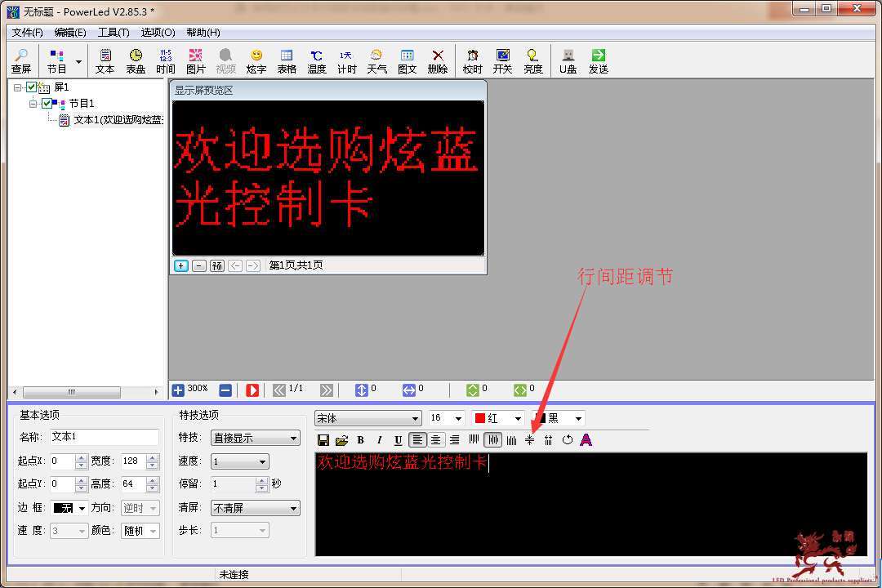Click the red play preview button

[x=252, y=390]
